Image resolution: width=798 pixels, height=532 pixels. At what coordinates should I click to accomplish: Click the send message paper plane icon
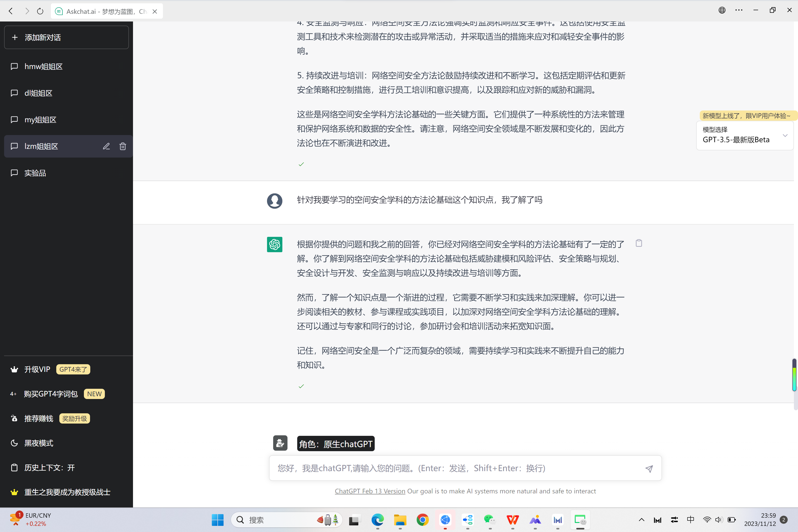(649, 469)
